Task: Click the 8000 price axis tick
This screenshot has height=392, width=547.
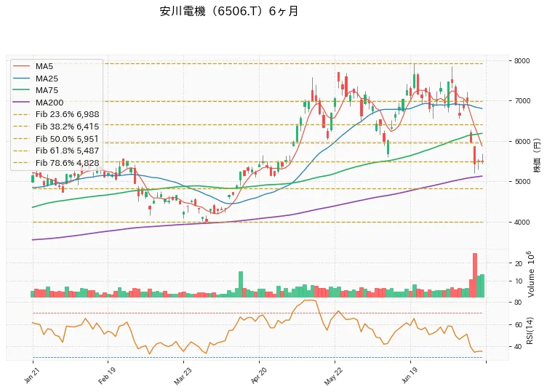Action: coord(522,61)
